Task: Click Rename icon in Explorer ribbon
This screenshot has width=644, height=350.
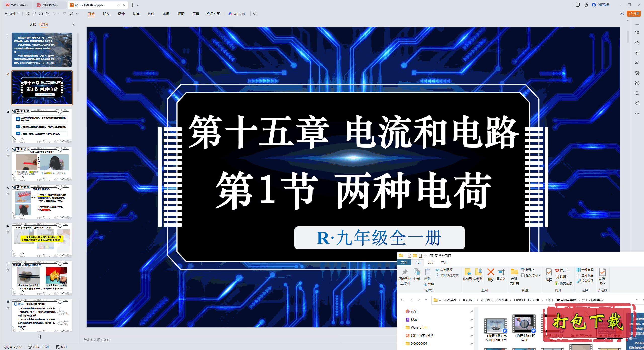Action: point(501,274)
